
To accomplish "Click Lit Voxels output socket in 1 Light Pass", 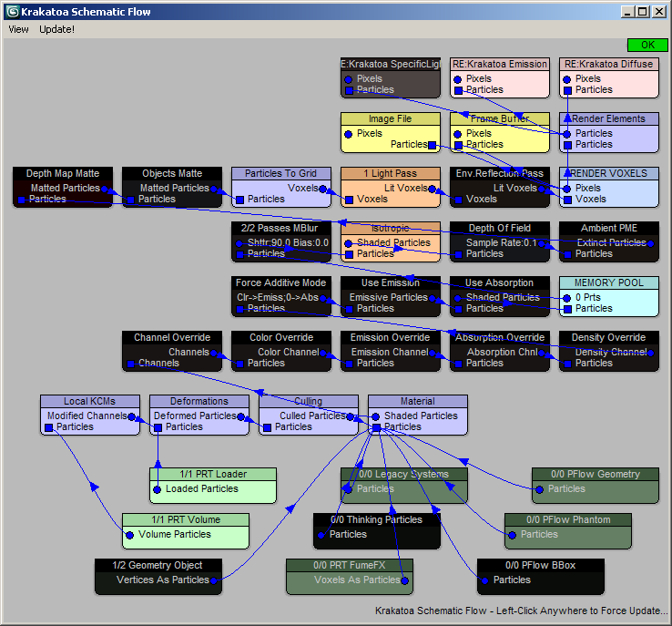I will pos(432,189).
